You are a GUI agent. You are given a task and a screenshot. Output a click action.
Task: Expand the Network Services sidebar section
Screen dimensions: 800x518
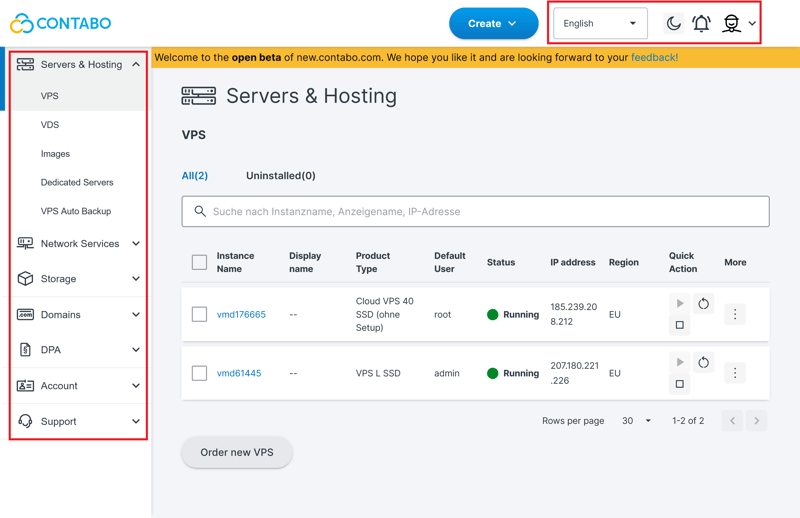coord(78,243)
